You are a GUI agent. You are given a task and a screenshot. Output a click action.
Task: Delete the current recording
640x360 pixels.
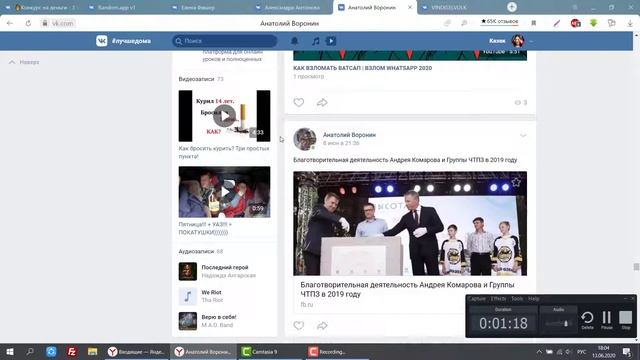point(587,320)
